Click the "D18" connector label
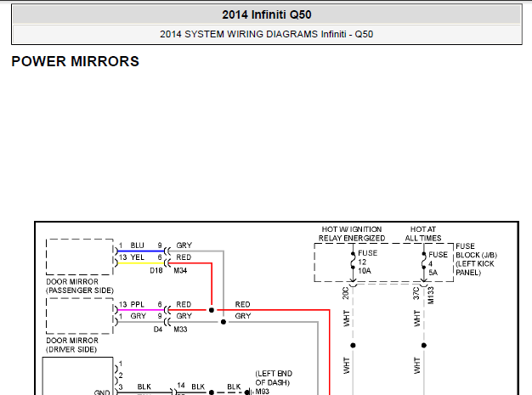Viewport: 532px width, 395px height. (x=156, y=271)
